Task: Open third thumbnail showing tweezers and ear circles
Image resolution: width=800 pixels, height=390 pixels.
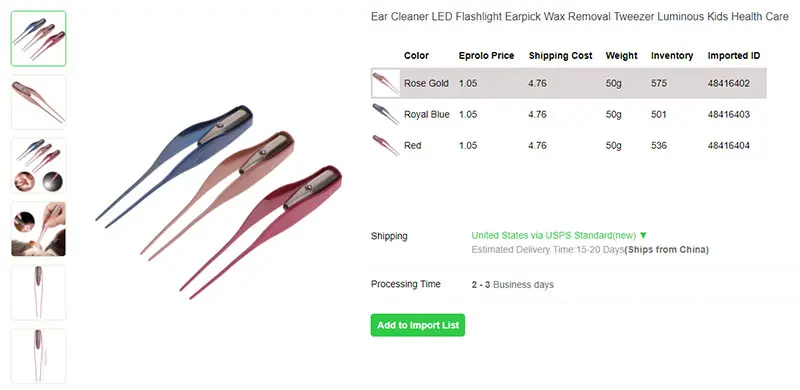Action: click(38, 165)
